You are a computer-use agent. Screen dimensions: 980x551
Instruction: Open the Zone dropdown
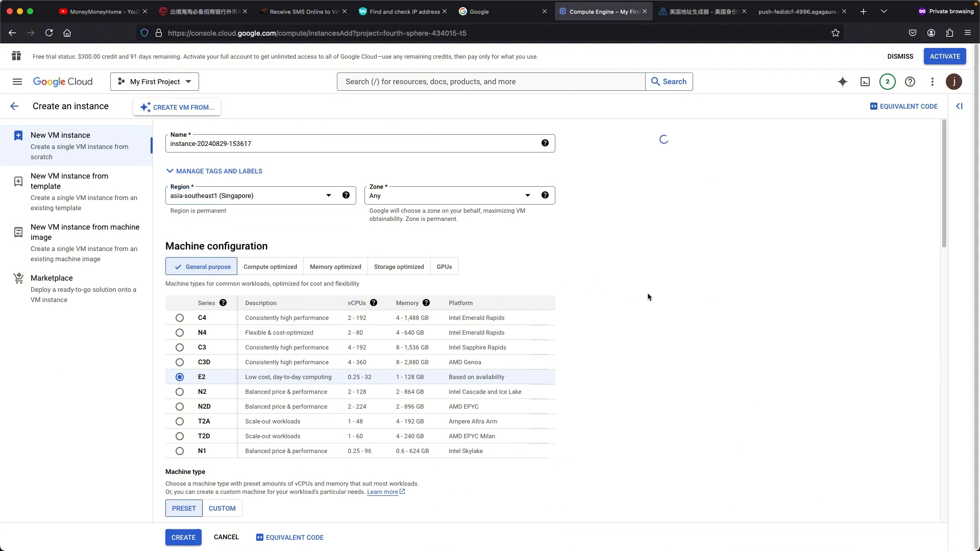tap(451, 196)
